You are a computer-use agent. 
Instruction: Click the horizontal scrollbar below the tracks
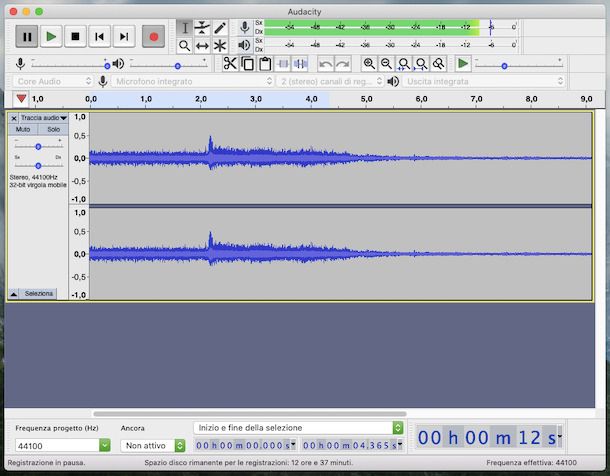250,414
